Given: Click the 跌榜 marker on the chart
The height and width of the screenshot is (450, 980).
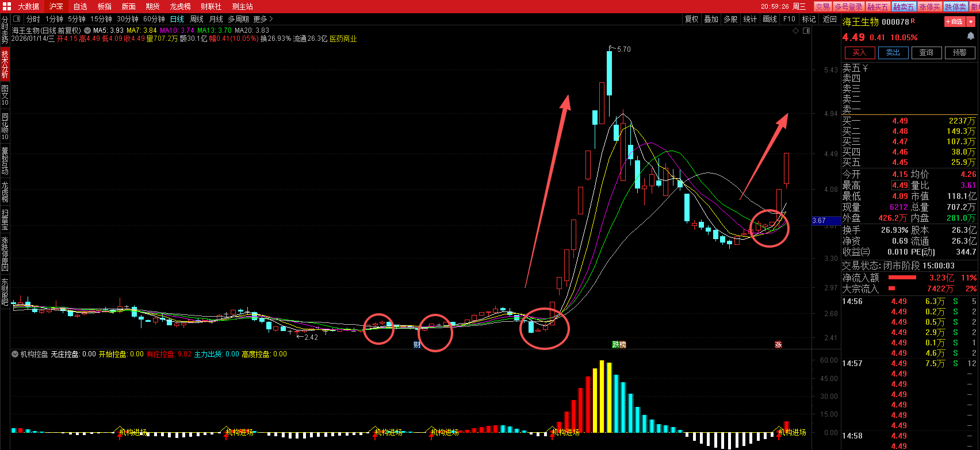Looking at the screenshot, I should coord(619,345).
